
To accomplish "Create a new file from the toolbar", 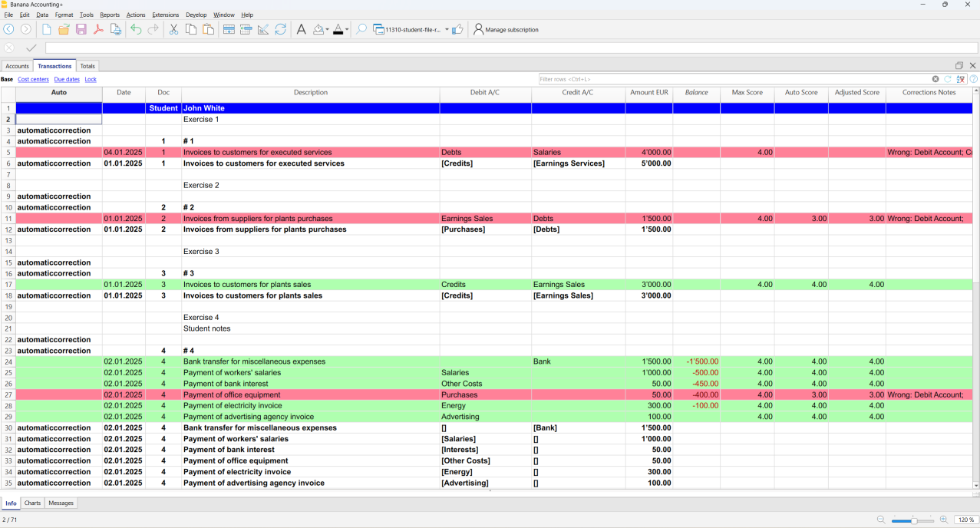I will click(x=47, y=29).
